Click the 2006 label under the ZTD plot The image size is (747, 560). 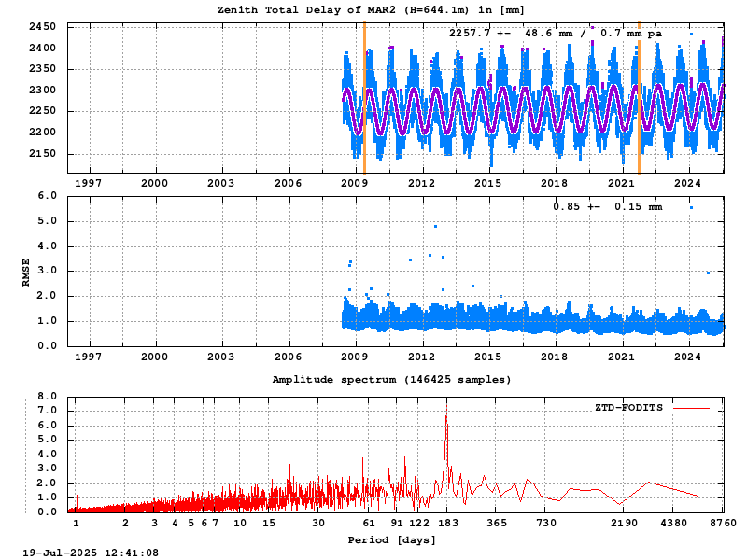point(288,183)
